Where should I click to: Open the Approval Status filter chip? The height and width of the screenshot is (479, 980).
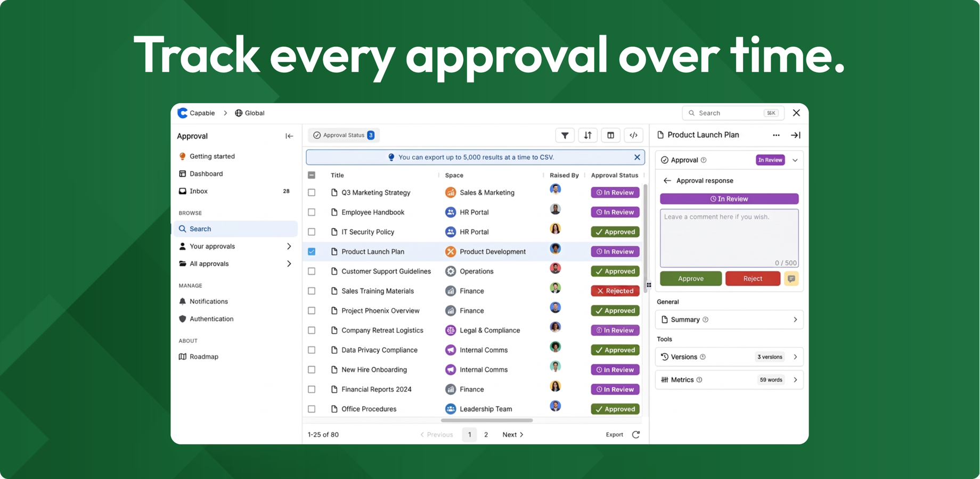[344, 135]
